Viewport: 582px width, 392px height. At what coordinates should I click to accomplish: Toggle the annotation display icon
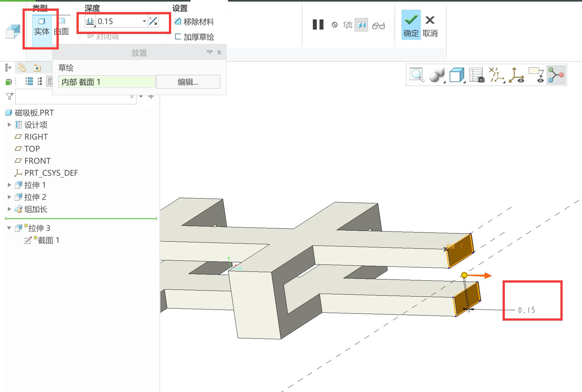536,75
